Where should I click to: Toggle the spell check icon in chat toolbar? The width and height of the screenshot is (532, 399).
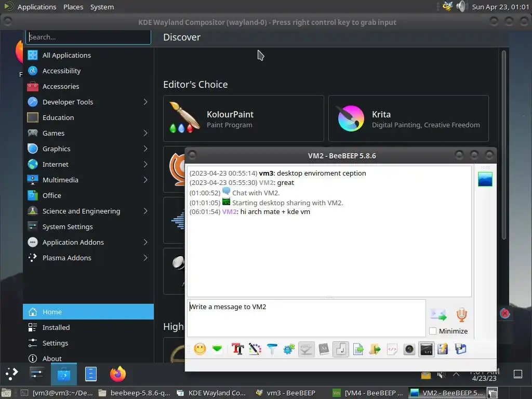[306, 349]
